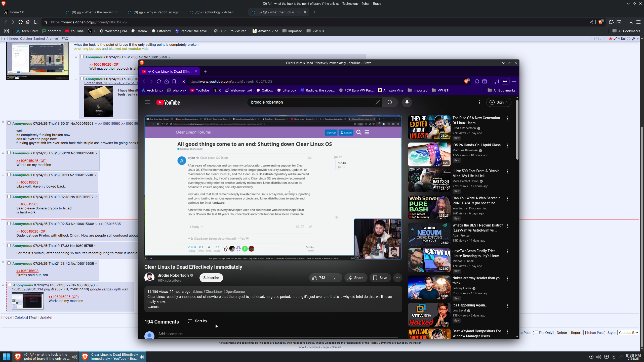Subscribe to Brodie Robertson channel
Image resolution: width=644 pixels, height=362 pixels.
click(x=211, y=278)
